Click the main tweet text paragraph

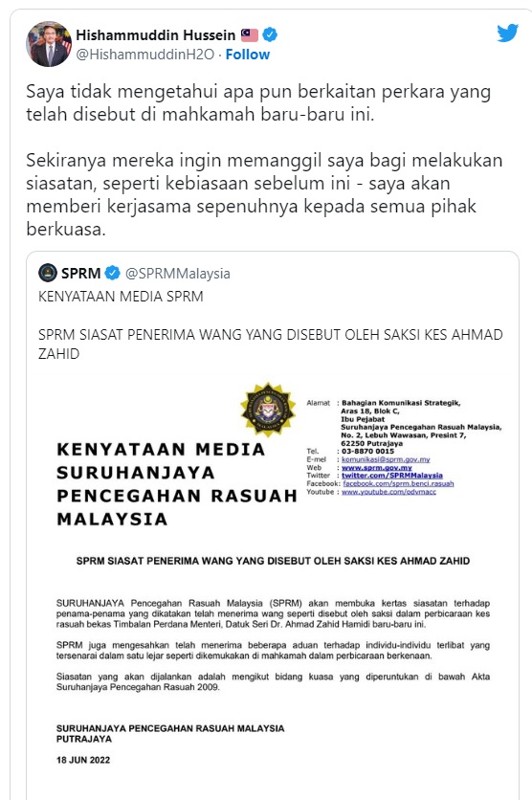[x=264, y=160]
